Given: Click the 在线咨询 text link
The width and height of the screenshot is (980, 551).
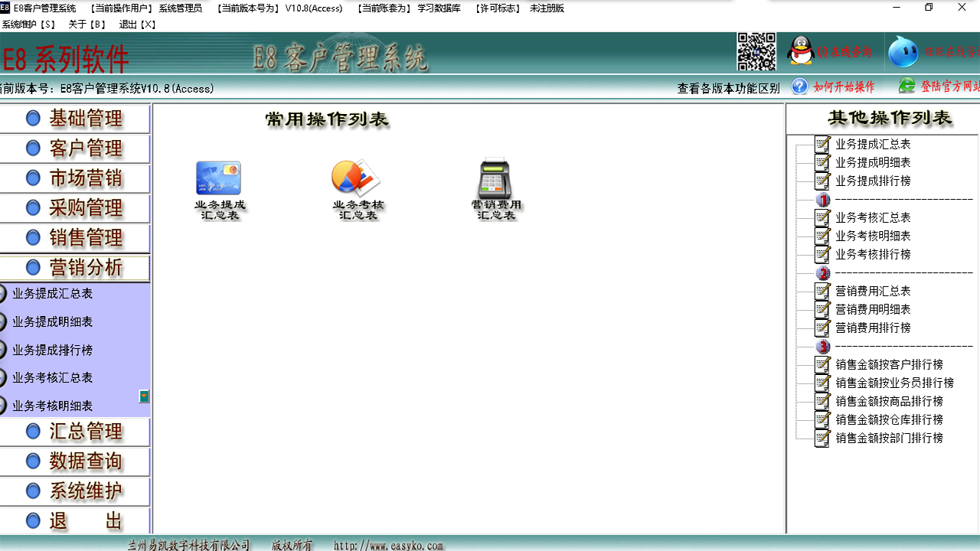Looking at the screenshot, I should [844, 52].
